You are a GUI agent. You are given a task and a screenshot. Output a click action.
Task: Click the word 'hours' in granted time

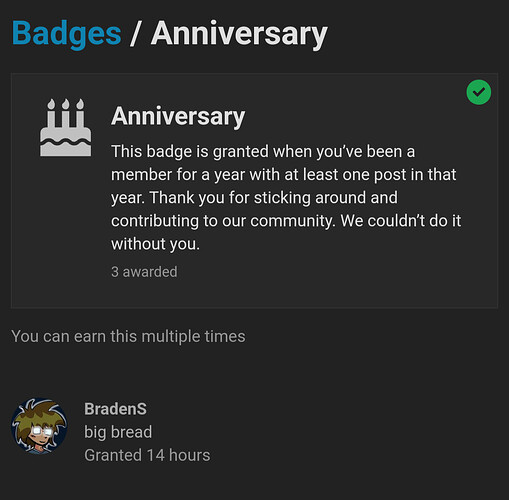[x=190, y=455]
